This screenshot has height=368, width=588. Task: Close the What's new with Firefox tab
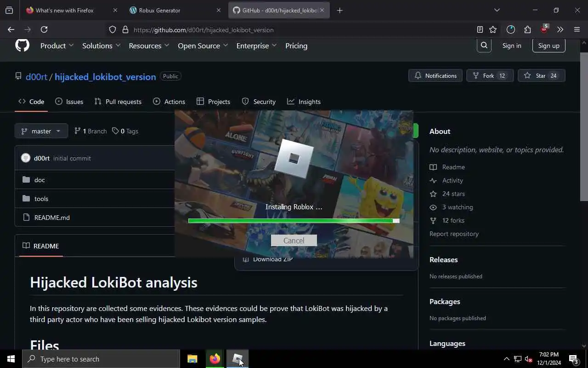pyautogui.click(x=115, y=10)
